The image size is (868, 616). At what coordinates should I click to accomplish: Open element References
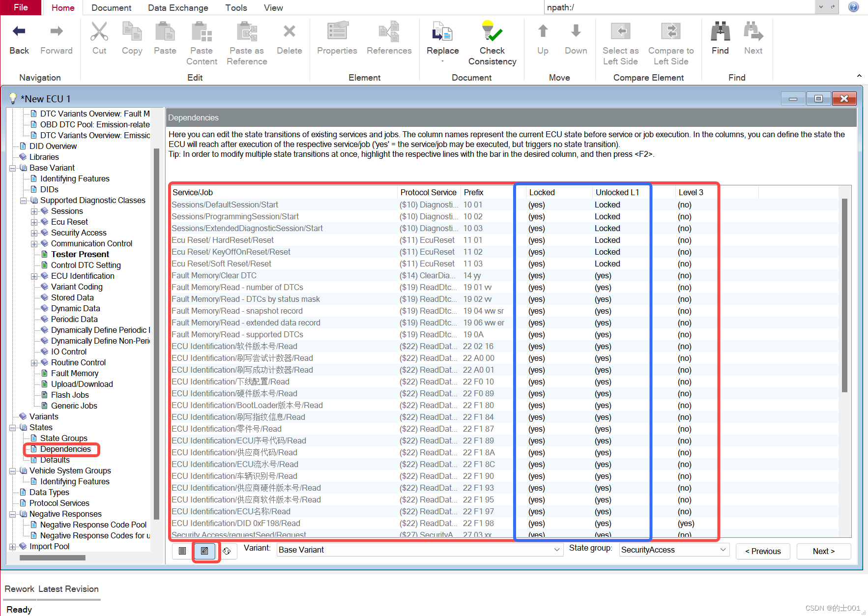tap(389, 31)
